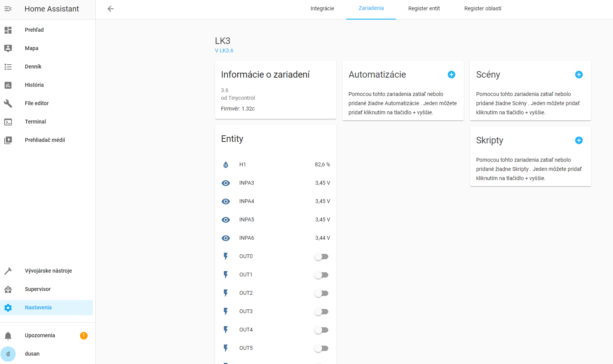Add a new automation with plus icon

click(452, 75)
